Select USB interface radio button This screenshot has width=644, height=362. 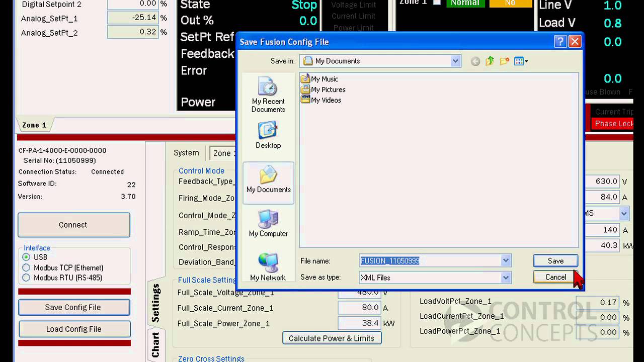26,257
